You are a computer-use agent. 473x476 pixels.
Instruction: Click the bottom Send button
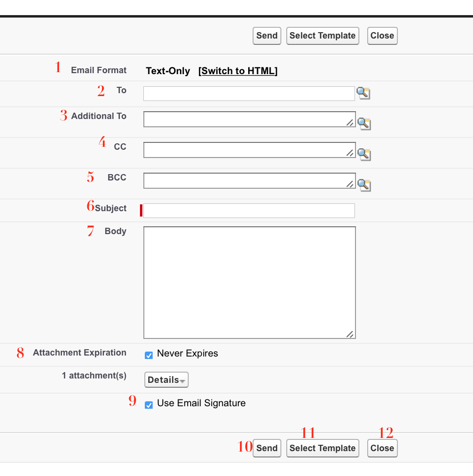pos(267,448)
